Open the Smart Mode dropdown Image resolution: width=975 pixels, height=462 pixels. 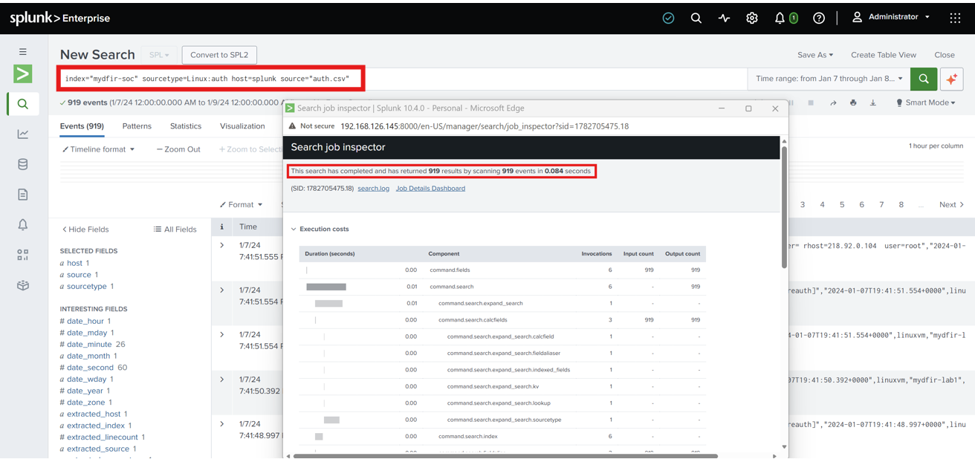[x=926, y=103]
